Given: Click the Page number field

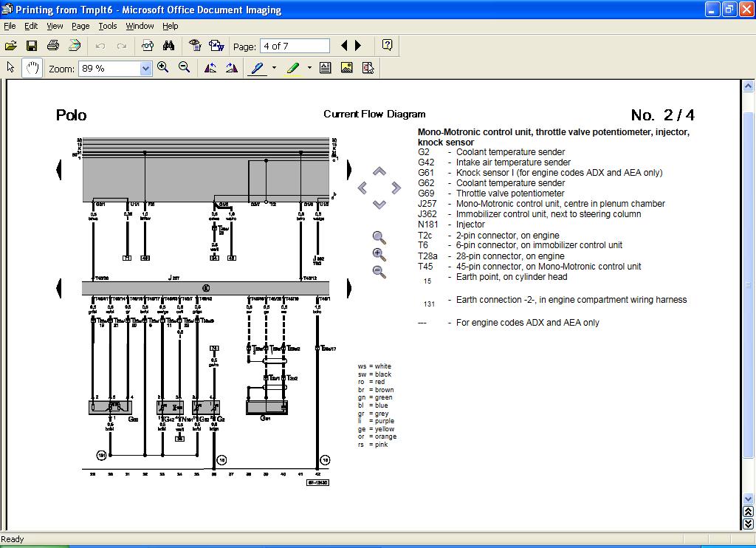Looking at the screenshot, I should (x=295, y=46).
